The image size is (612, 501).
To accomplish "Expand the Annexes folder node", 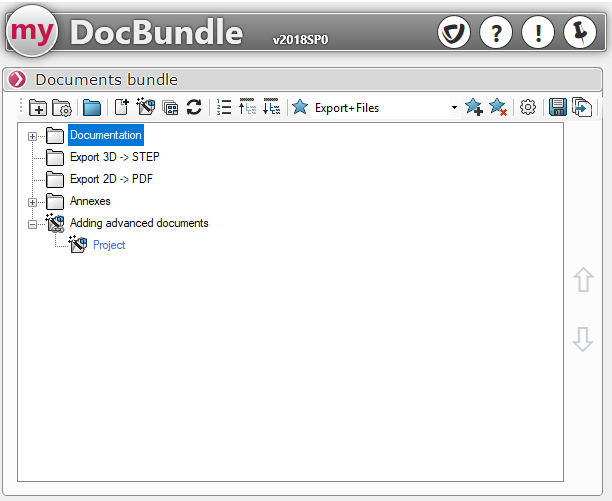I will (x=33, y=202).
